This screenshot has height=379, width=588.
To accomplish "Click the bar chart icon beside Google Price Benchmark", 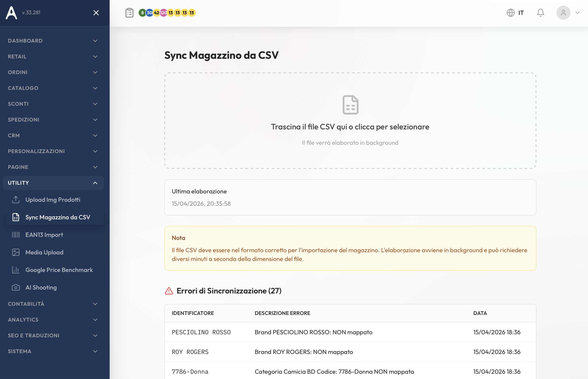I will tap(16, 270).
